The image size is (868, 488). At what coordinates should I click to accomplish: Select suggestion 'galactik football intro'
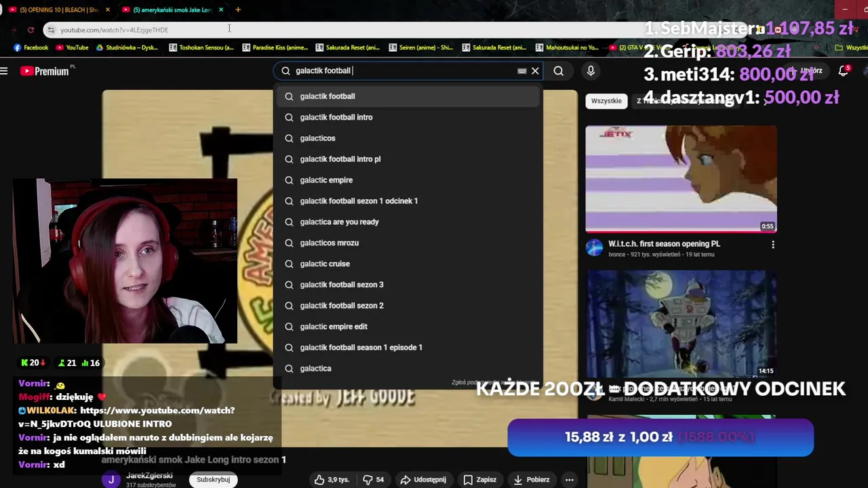pyautogui.click(x=408, y=117)
